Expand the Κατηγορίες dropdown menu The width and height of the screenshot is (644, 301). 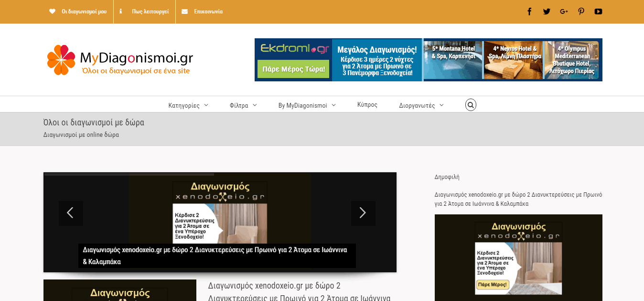(188, 105)
